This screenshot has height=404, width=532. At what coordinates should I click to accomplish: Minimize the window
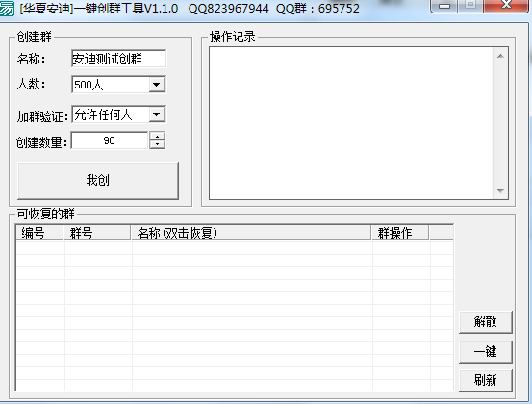coord(444,6)
